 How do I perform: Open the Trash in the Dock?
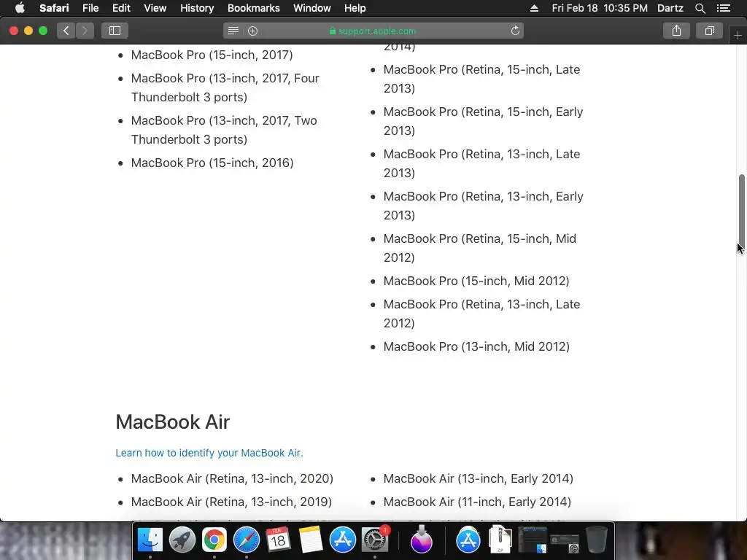point(597,540)
